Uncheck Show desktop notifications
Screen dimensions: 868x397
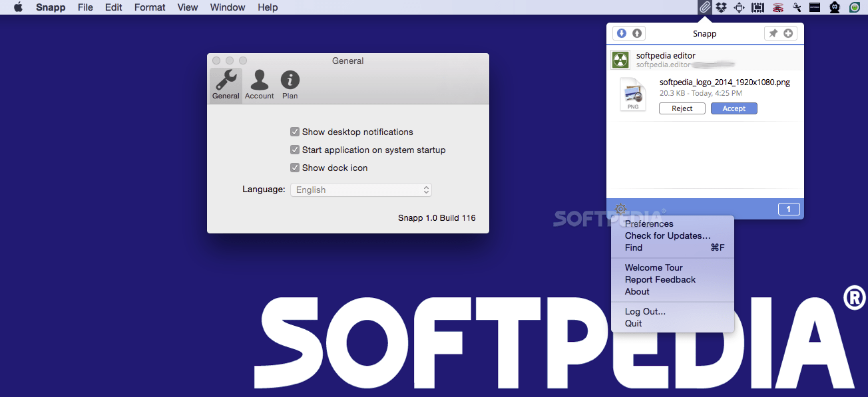tap(295, 132)
